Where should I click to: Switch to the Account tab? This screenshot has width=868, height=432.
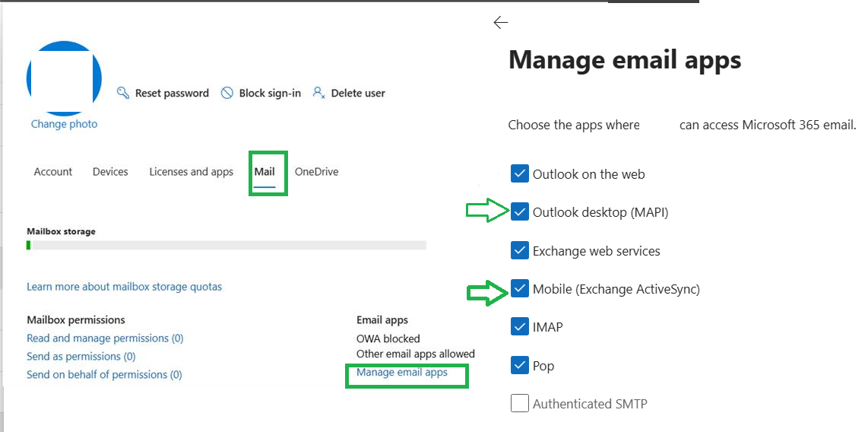pyautogui.click(x=53, y=172)
